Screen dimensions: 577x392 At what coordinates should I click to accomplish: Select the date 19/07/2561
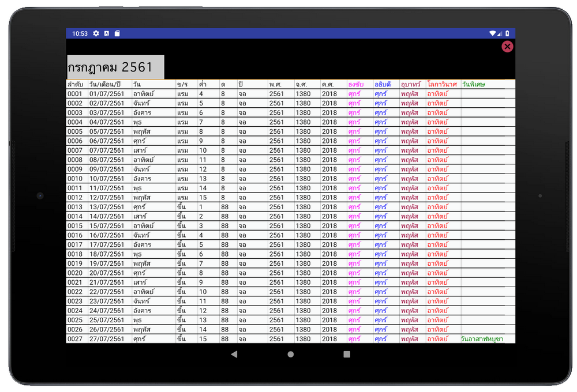[107, 263]
